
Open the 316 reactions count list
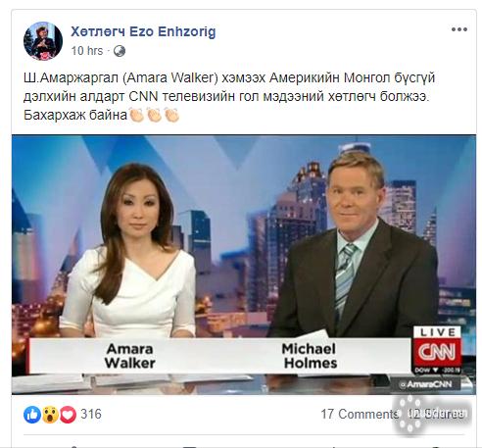tap(91, 414)
